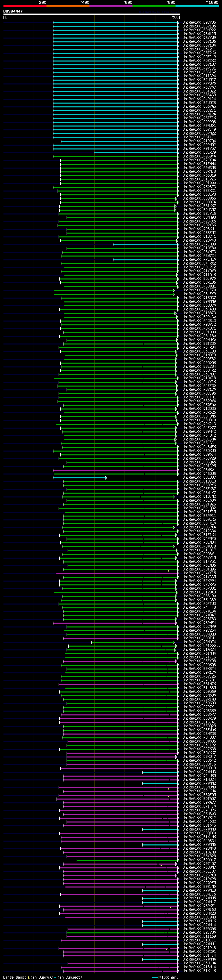Image resolution: width=222 pixels, height=980 pixels.
Task: Select the UniRef100_C1IGP4 label
Action: coord(199,76)
